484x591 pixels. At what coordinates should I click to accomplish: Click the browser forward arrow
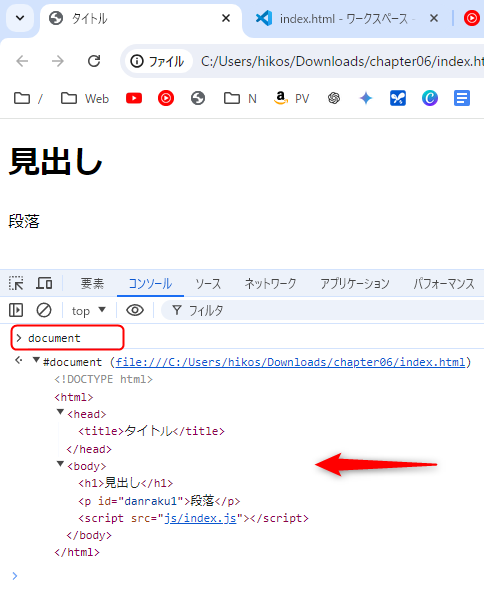58,61
